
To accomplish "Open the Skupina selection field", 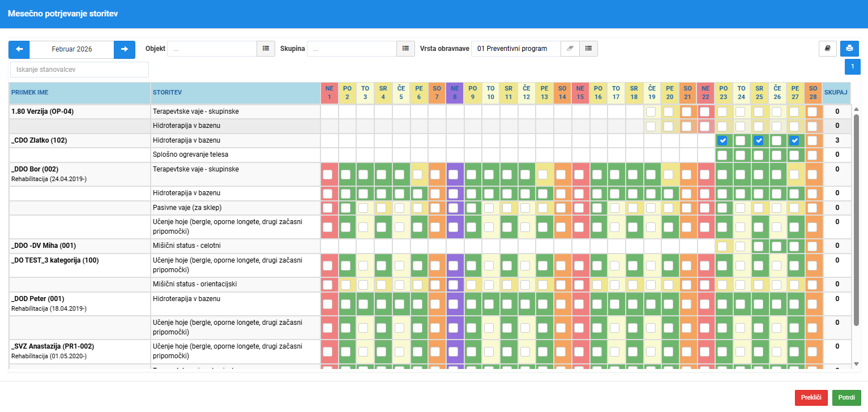I will point(352,49).
